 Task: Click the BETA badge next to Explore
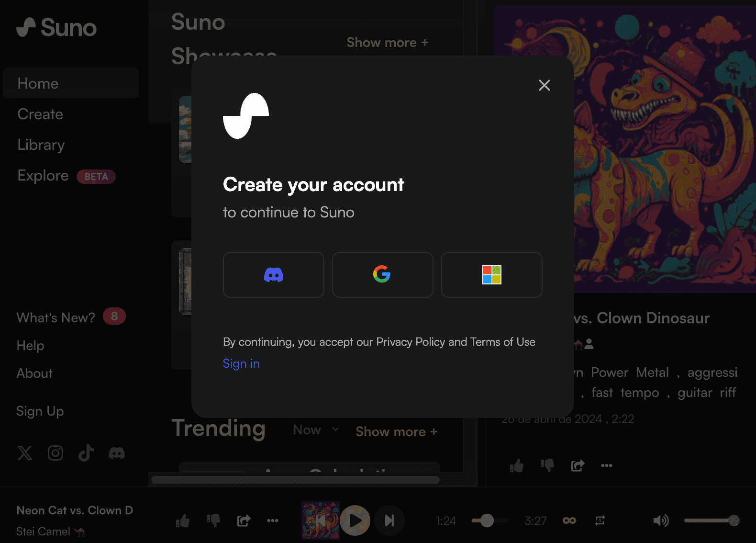[x=96, y=177]
